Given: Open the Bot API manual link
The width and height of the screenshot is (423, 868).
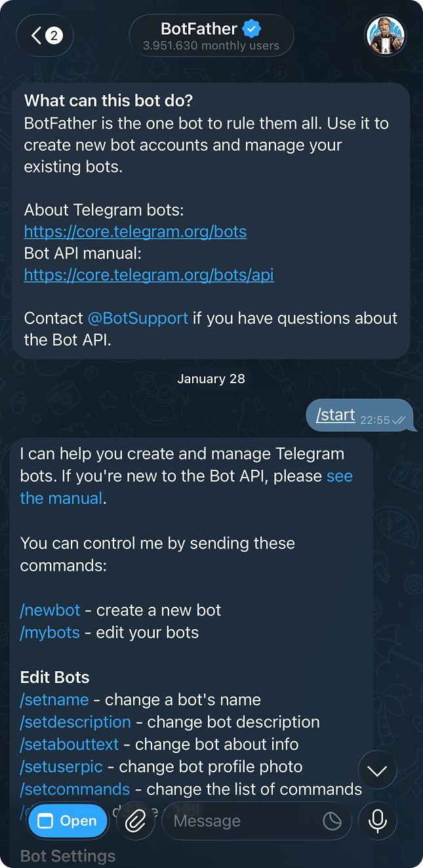Looking at the screenshot, I should 149,275.
